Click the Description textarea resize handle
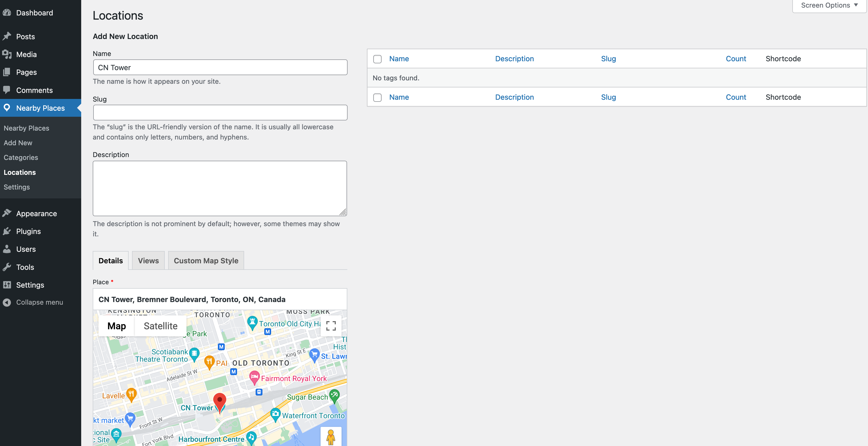Viewport: 868px width, 446px height. pyautogui.click(x=343, y=212)
